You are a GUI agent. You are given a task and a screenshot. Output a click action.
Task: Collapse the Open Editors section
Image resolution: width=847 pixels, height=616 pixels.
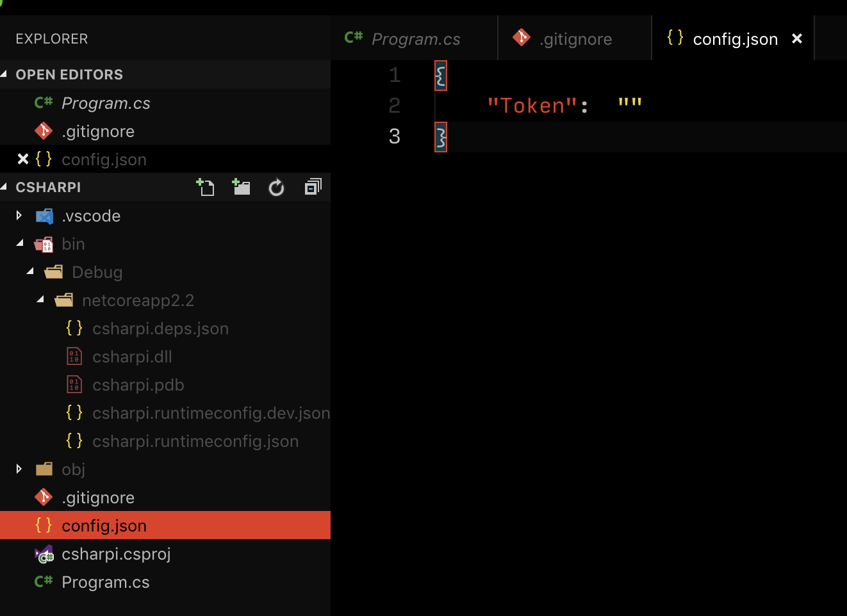pyautogui.click(x=4, y=74)
